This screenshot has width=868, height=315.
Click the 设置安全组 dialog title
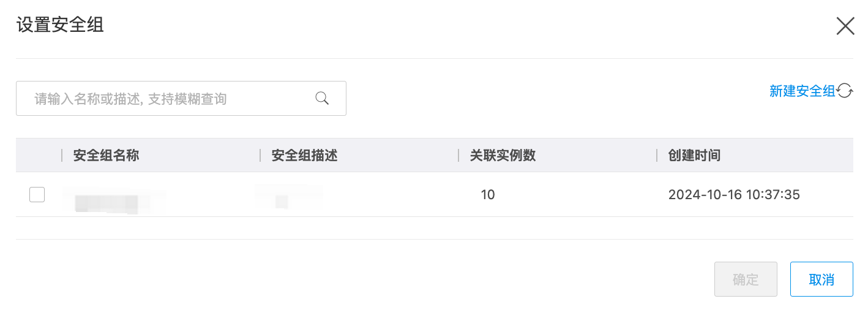[60, 25]
